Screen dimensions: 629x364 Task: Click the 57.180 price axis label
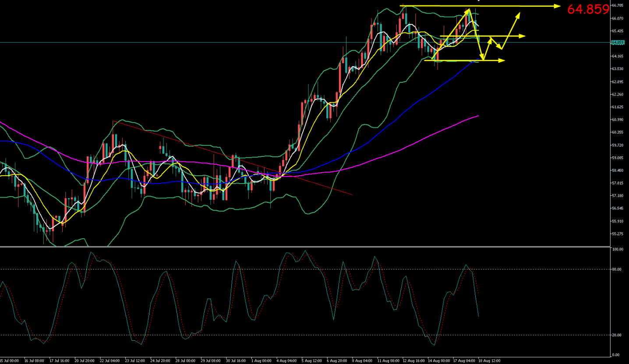pos(618,195)
